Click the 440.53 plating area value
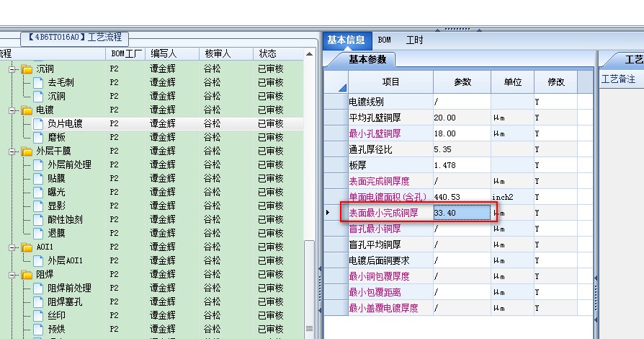This screenshot has height=339, width=644. [462, 197]
